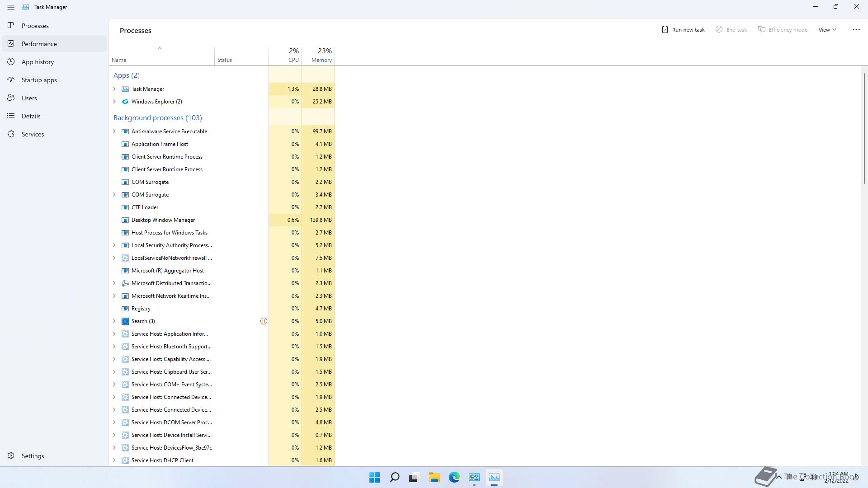This screenshot has width=868, height=488.
Task: Click the 139.8 MB memory value
Action: [321, 220]
